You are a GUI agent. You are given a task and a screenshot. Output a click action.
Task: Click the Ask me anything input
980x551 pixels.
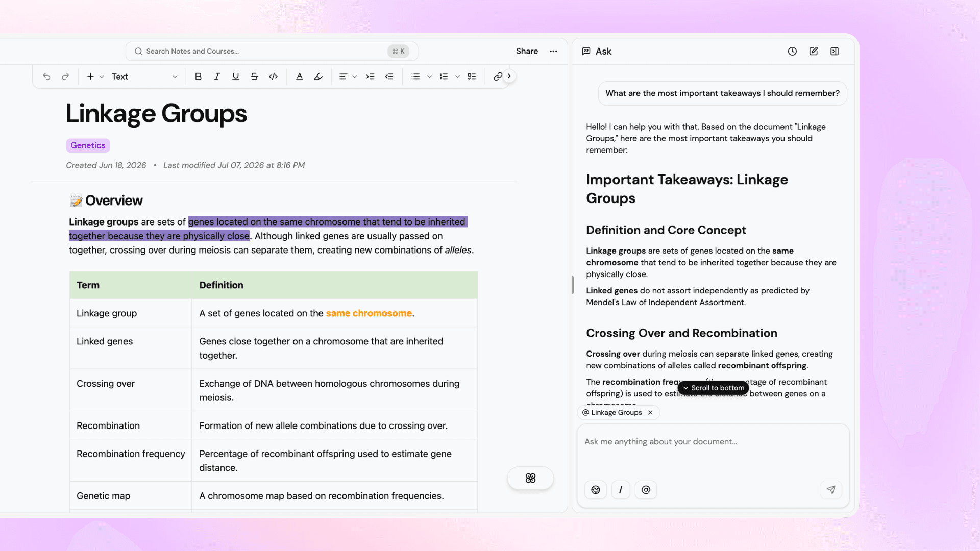[x=713, y=442]
